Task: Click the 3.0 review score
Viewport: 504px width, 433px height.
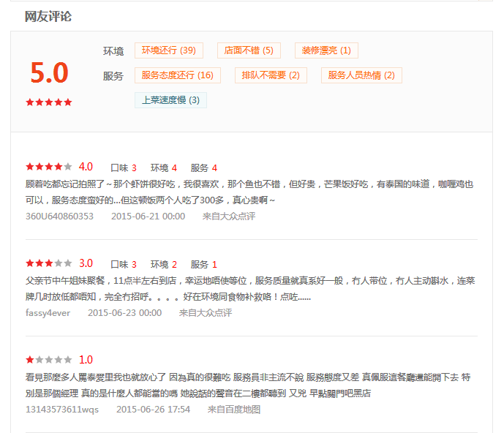Action: [86, 263]
